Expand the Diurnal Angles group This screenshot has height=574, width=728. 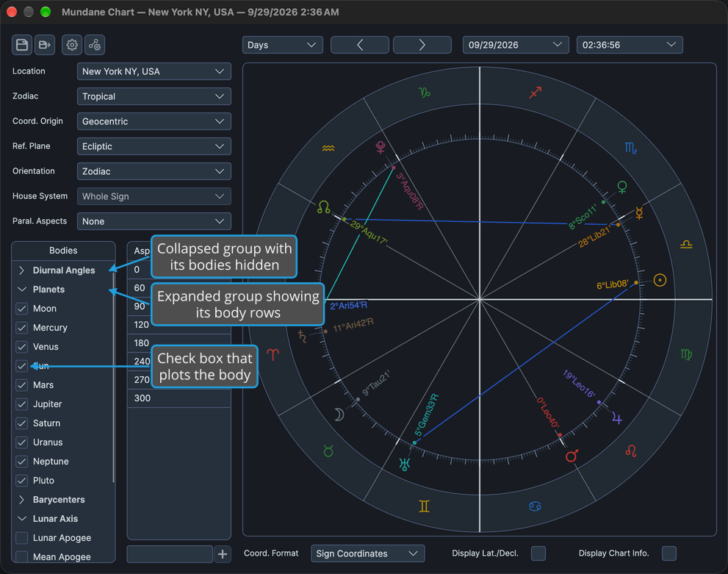point(21,270)
